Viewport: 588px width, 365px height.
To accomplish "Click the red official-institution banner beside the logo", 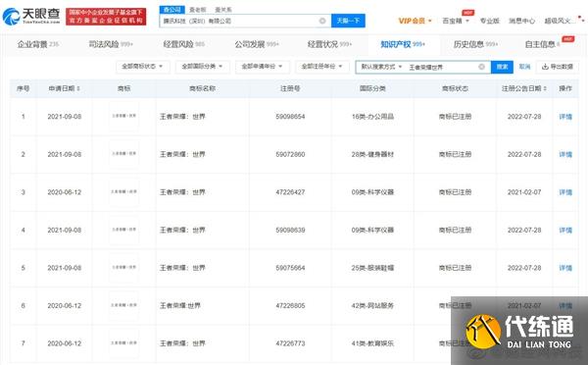I will [x=106, y=17].
